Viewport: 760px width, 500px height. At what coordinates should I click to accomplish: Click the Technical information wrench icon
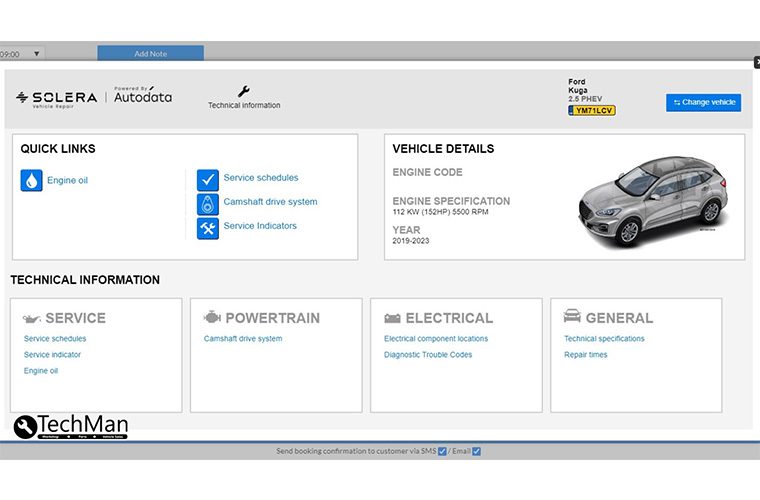(244, 91)
